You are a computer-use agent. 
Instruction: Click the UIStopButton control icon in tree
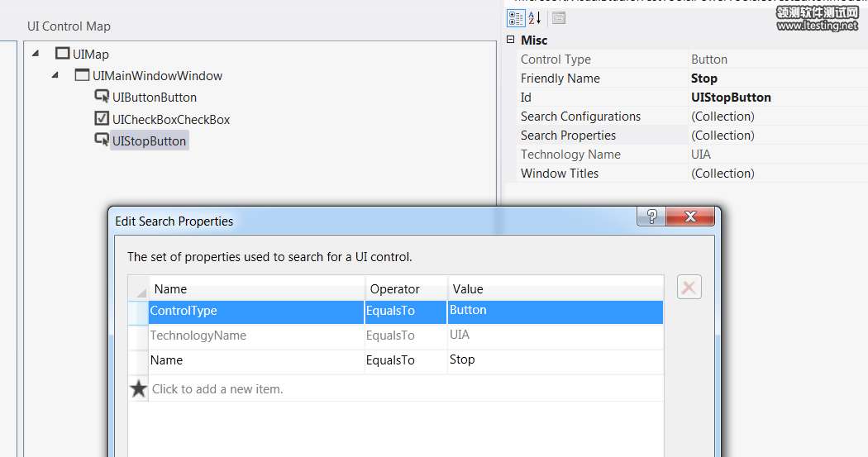(102, 140)
